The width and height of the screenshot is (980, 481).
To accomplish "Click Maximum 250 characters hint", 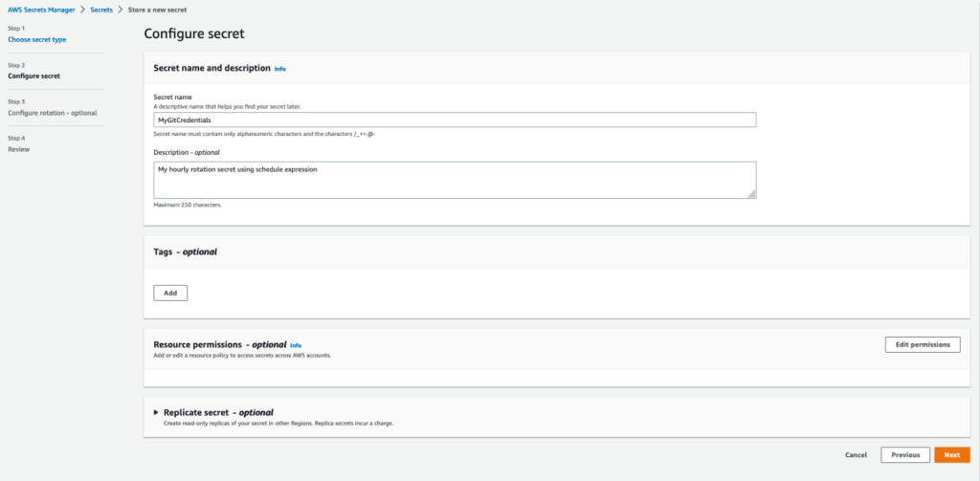I will coord(188,205).
